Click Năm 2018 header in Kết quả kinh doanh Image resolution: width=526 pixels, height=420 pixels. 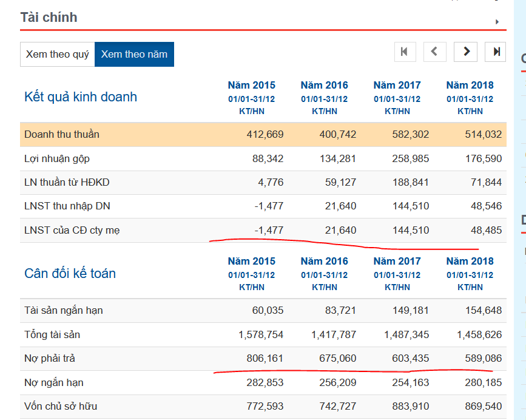pyautogui.click(x=470, y=86)
